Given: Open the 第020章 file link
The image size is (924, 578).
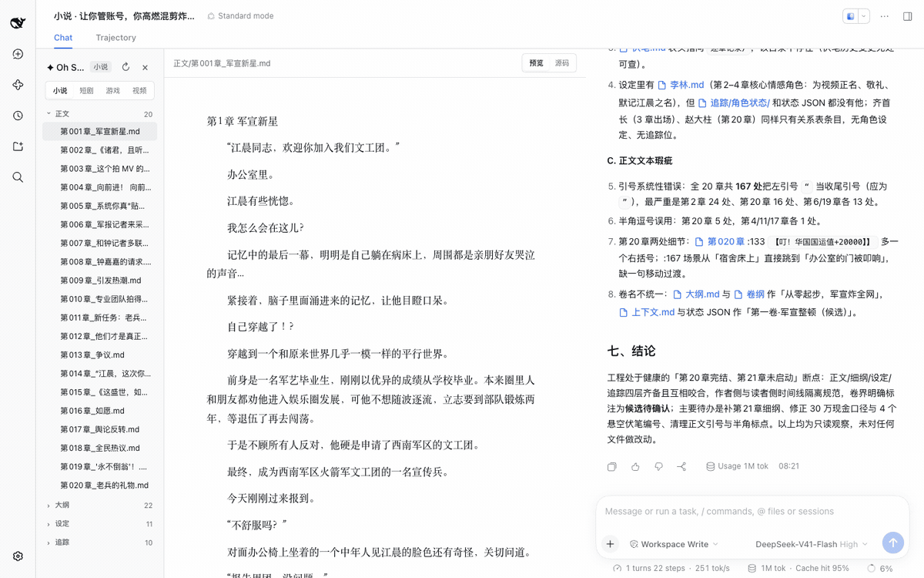Looking at the screenshot, I should 719,241.
